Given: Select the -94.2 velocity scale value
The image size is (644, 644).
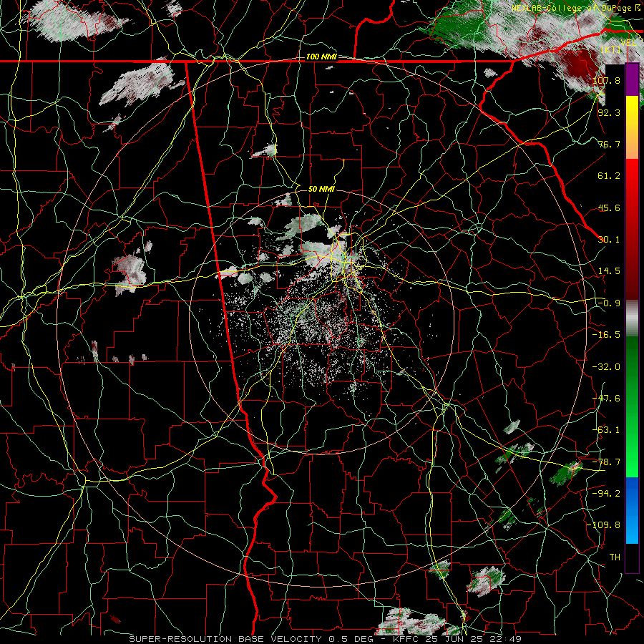Looking at the screenshot, I should pos(606,493).
